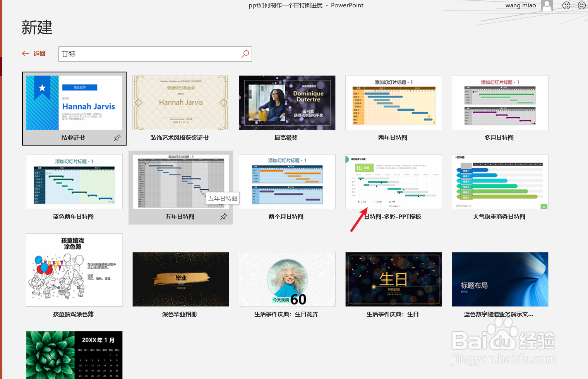Open the 深色毕业相册 template thumbnail

click(x=181, y=279)
